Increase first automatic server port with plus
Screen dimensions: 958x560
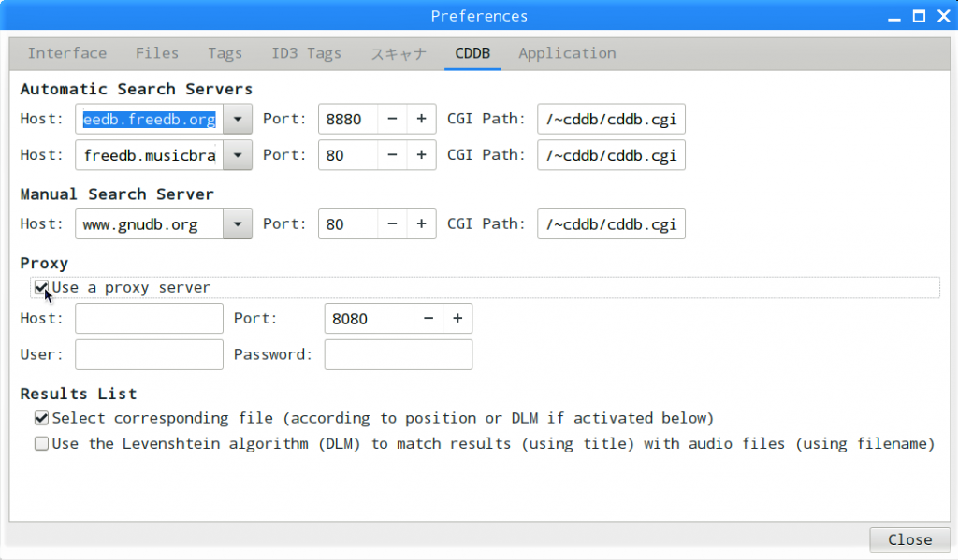point(421,119)
